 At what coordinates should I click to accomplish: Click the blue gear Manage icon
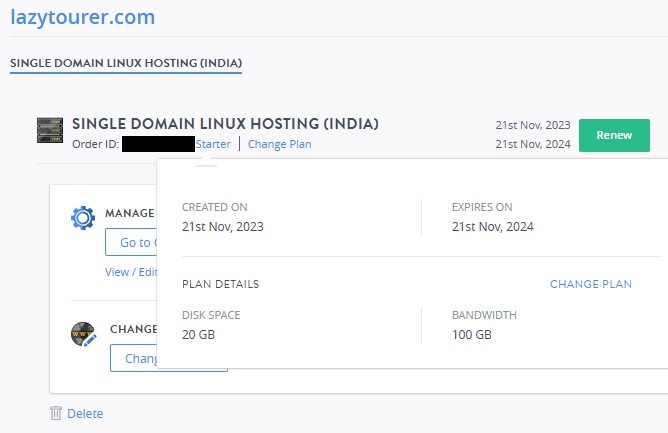[x=83, y=218]
